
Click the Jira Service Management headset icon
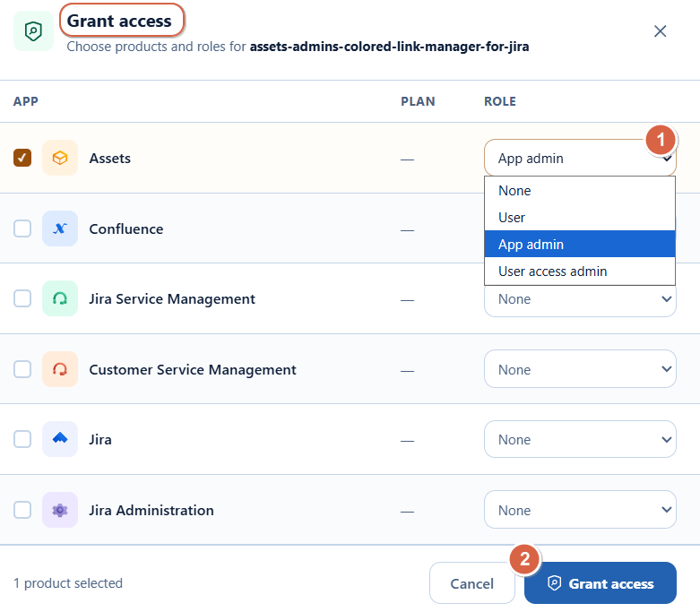coord(60,298)
